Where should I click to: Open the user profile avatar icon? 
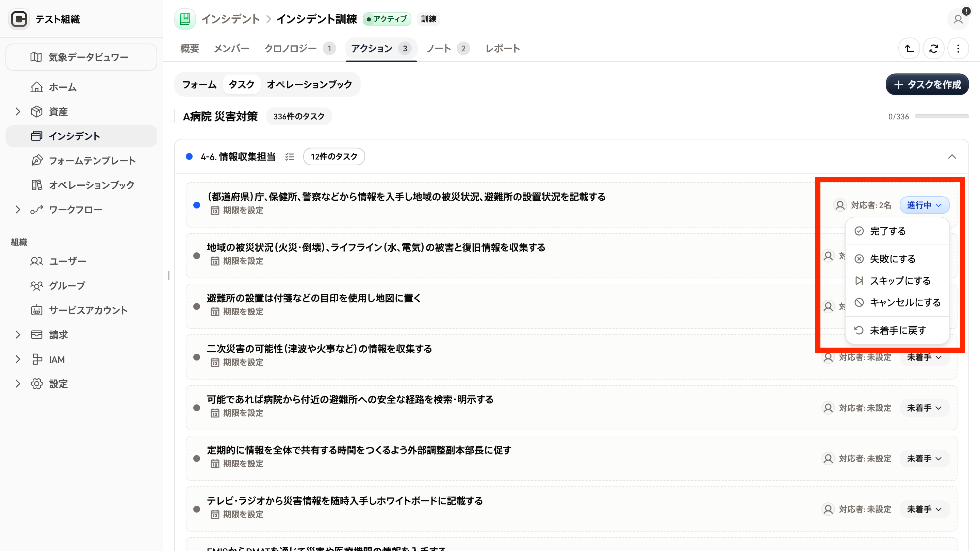958,19
